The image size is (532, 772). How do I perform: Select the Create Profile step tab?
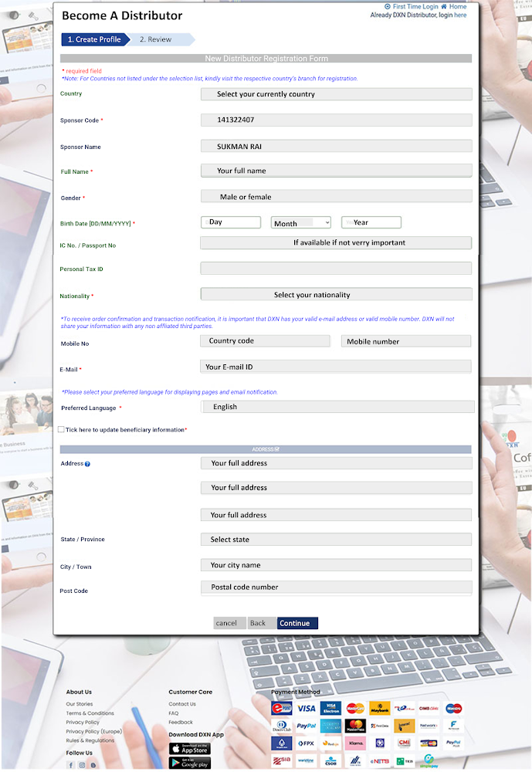(x=94, y=39)
